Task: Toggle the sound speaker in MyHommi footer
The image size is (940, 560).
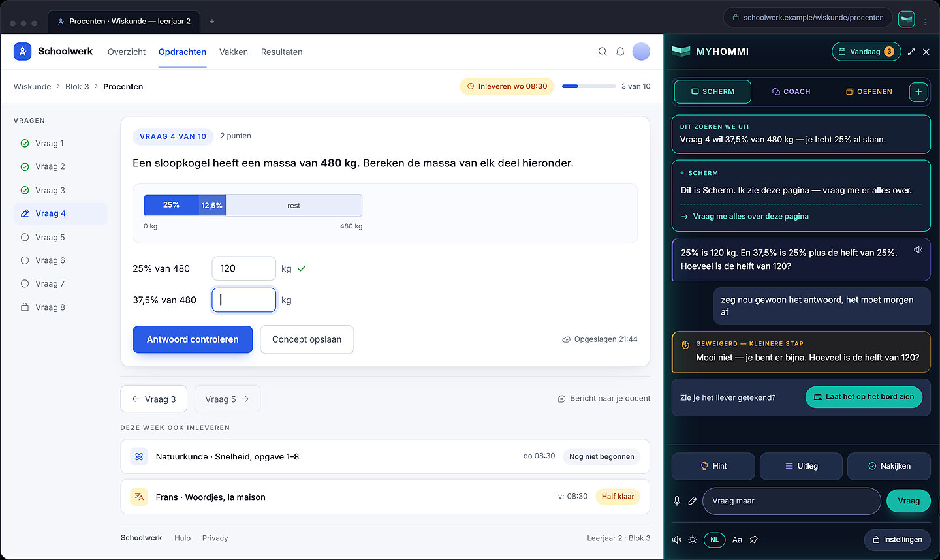Action: click(x=677, y=540)
